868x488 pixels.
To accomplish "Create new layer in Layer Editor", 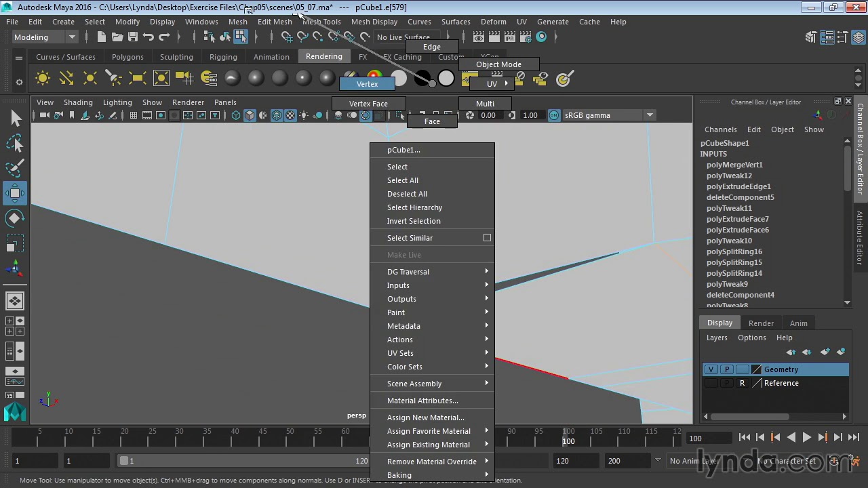I will coord(825,352).
